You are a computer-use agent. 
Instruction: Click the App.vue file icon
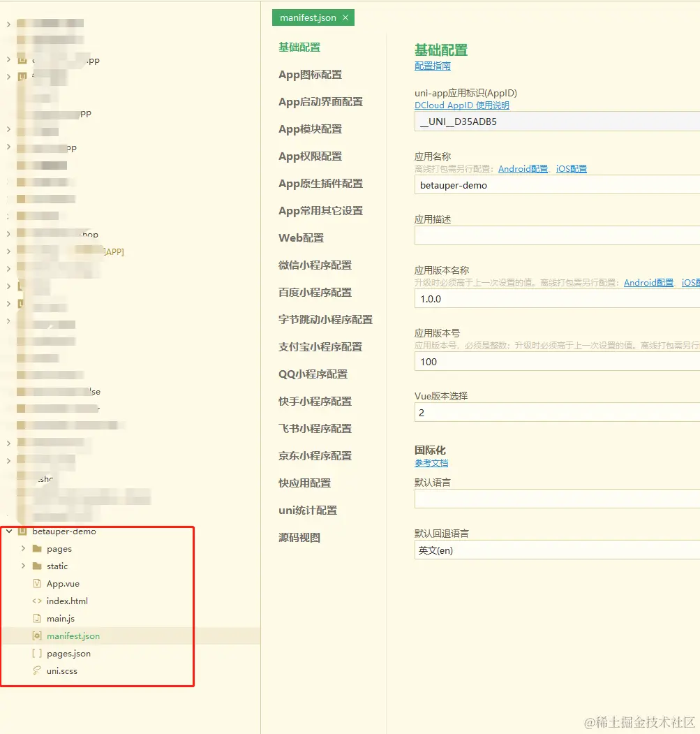pos(37,583)
